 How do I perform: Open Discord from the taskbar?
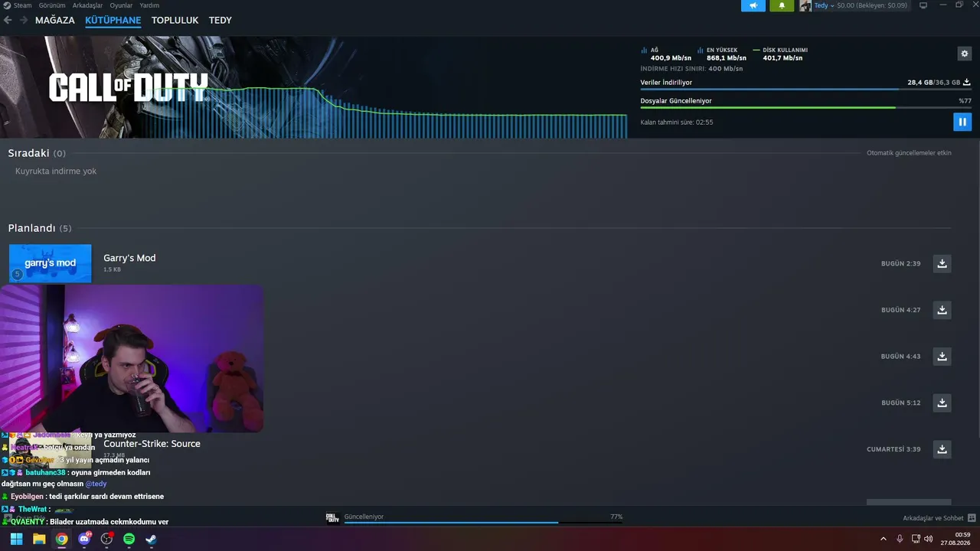(84, 539)
